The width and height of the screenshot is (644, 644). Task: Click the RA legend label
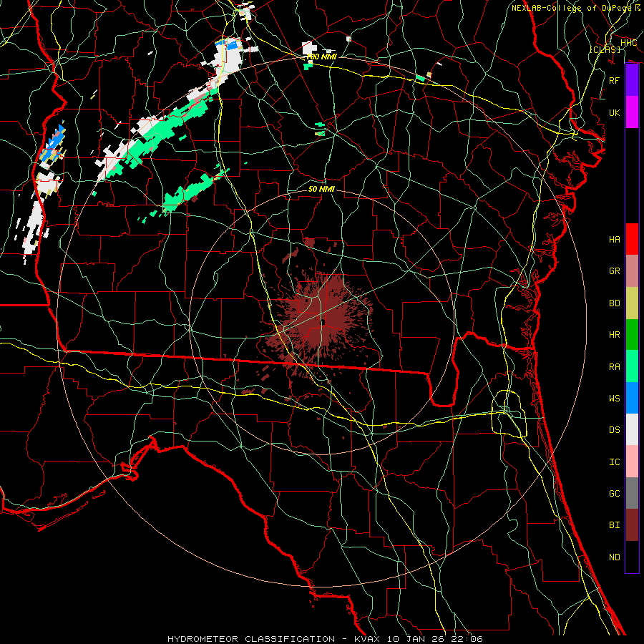coord(614,367)
